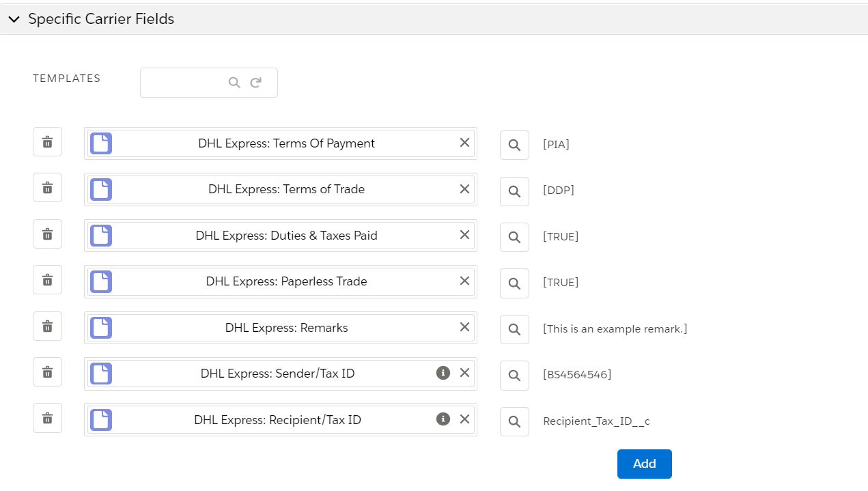The height and width of the screenshot is (491, 868).
Task: Select the DHL Express: Terms Of Payment text
Action: click(287, 143)
